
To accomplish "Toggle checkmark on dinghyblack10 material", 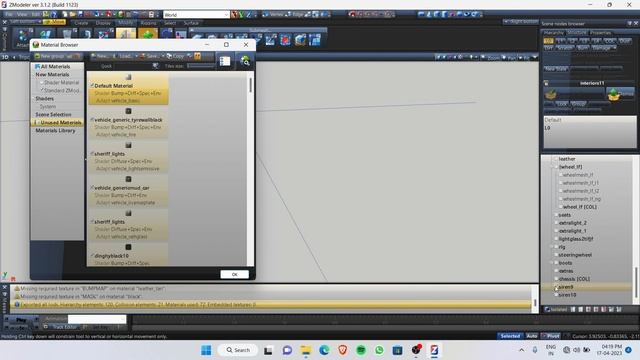I will click(x=92, y=255).
